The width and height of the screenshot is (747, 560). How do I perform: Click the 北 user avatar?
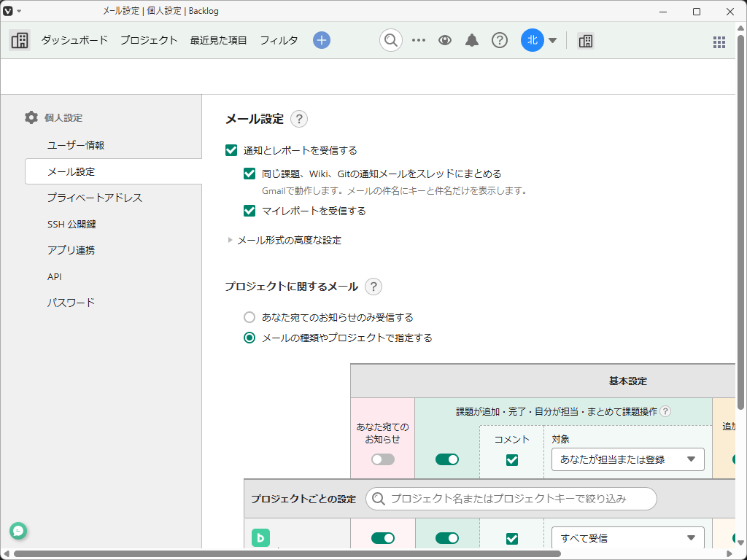[x=532, y=41]
